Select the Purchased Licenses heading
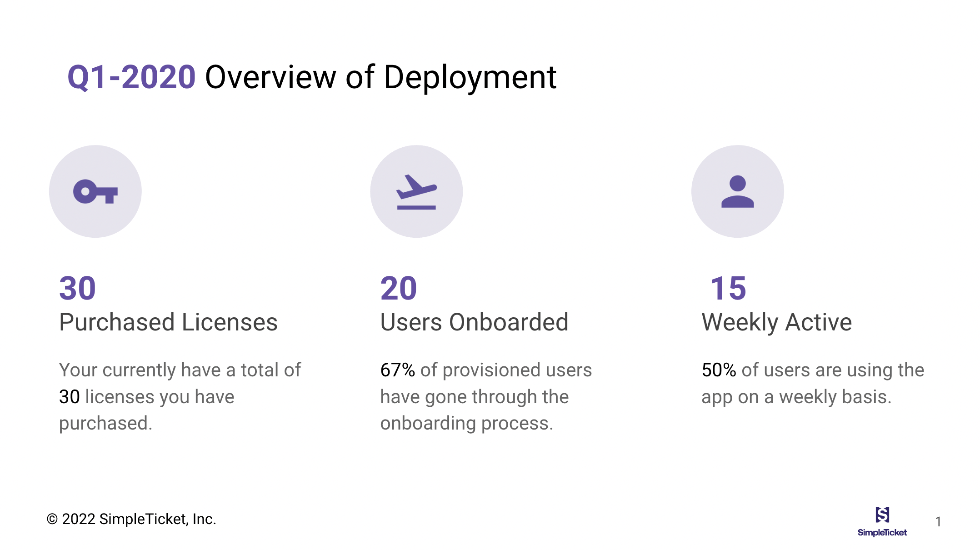The height and width of the screenshot is (550, 980). coord(168,322)
